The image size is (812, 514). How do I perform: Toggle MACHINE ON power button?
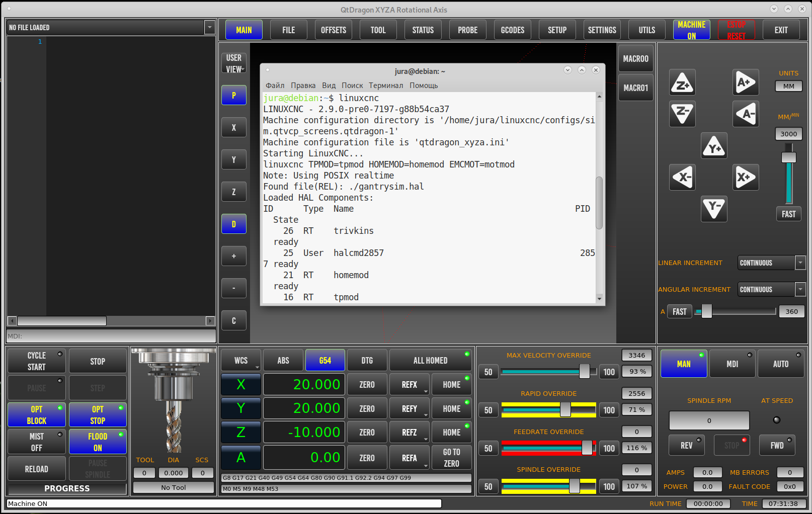pos(692,30)
